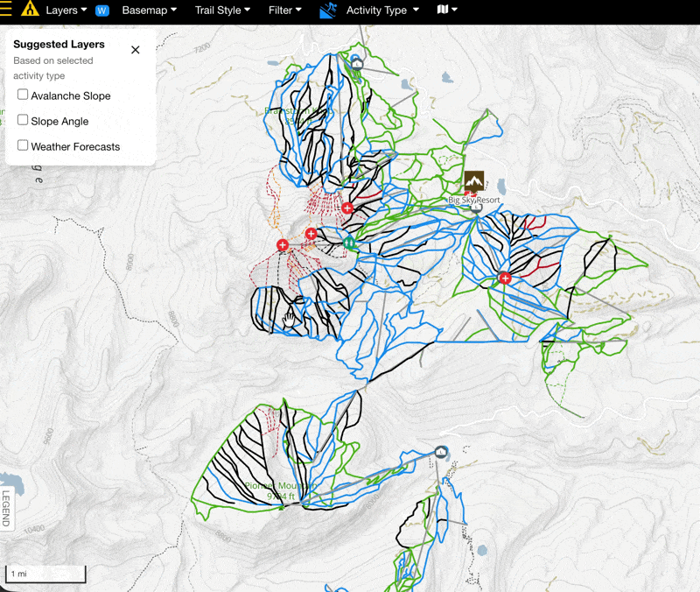
Task: Open the folded map icon dropdown
Action: pos(447,10)
